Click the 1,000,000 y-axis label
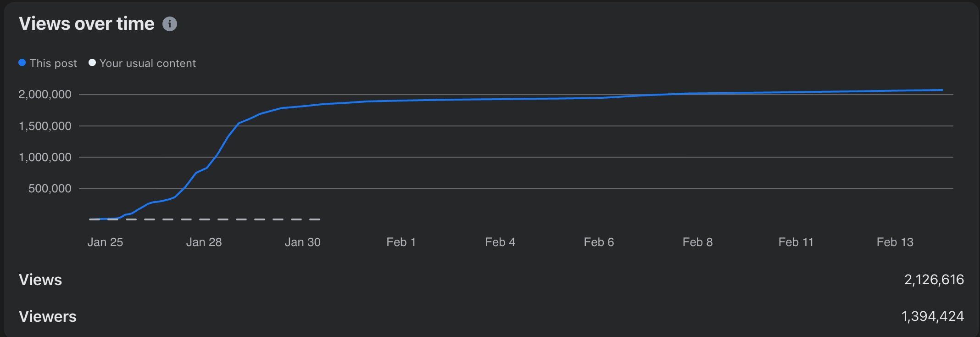Image resolution: width=980 pixels, height=337 pixels. click(x=45, y=157)
